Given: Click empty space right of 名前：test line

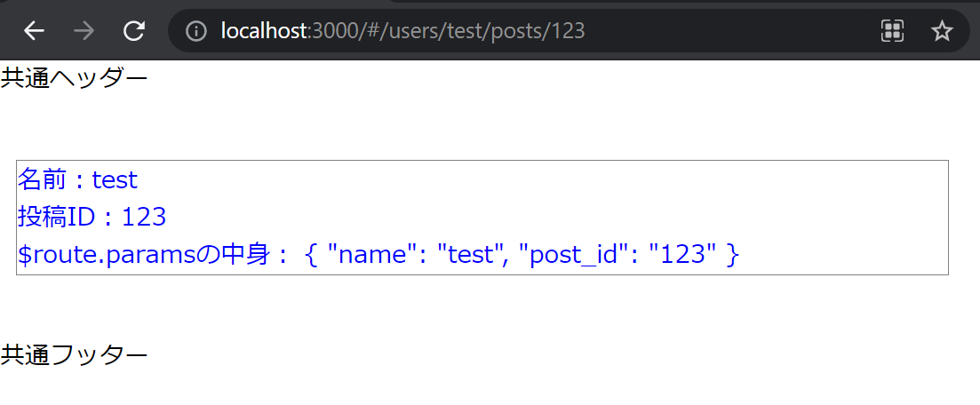Looking at the screenshot, I should 533,180.
